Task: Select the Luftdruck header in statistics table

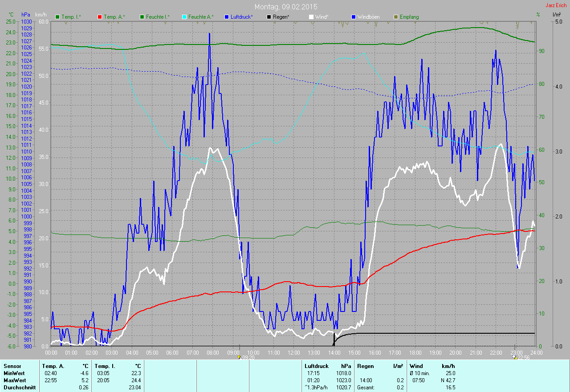Action: (316, 366)
